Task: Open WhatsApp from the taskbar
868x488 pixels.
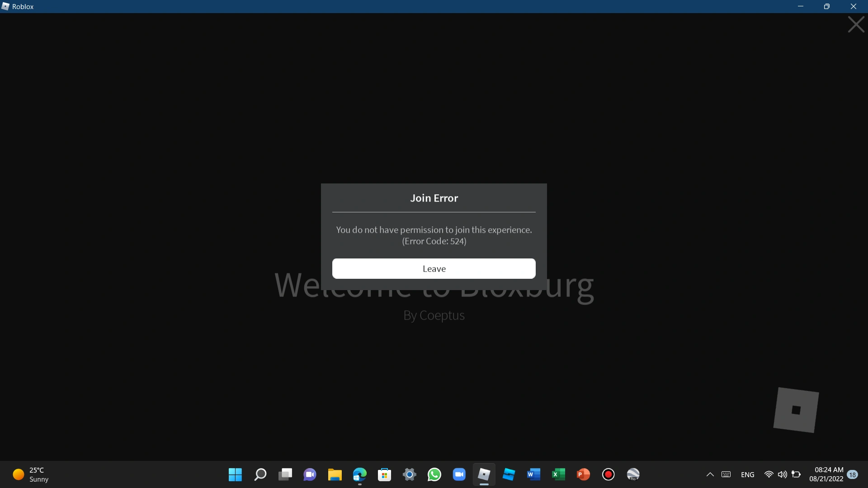Action: [434, 474]
